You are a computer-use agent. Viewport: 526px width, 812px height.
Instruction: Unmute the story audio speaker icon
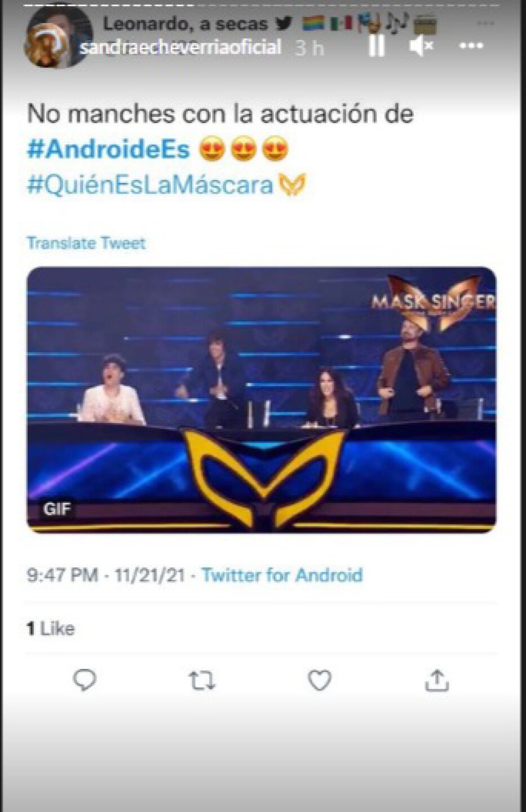point(421,46)
